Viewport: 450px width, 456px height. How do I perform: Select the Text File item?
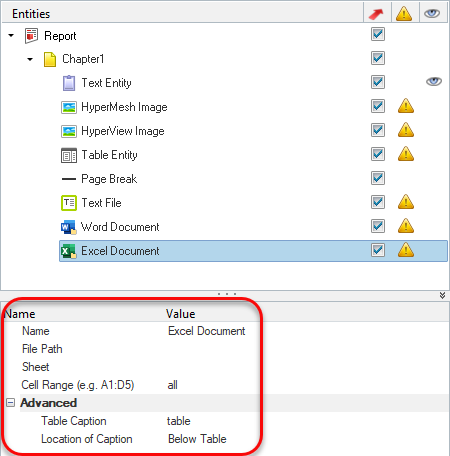coord(101,203)
